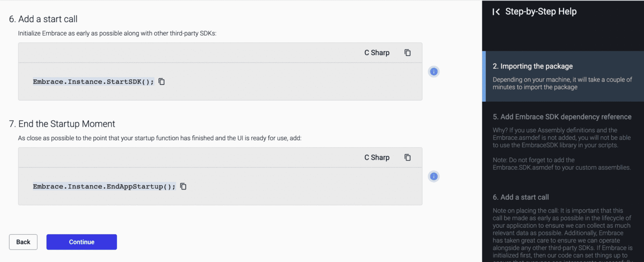Click the Back button
Image resolution: width=644 pixels, height=262 pixels.
[23, 242]
